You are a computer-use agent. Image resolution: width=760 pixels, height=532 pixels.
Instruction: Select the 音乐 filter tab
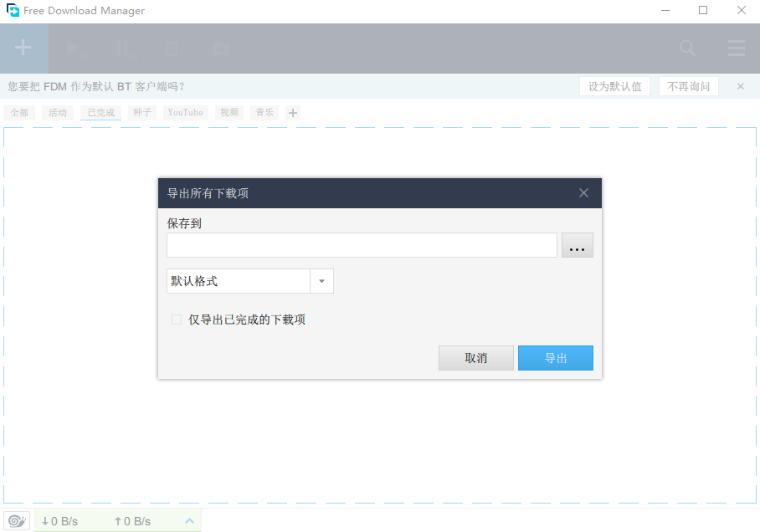click(264, 112)
